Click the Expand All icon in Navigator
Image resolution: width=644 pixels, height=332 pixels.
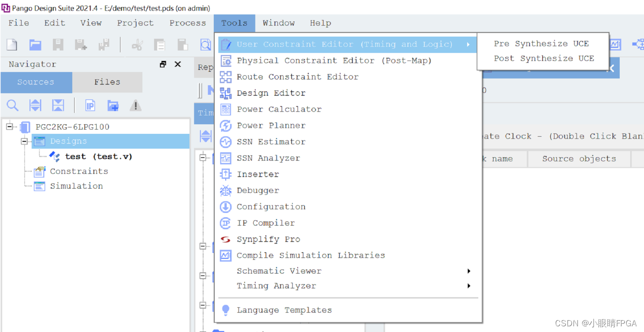[x=35, y=105]
